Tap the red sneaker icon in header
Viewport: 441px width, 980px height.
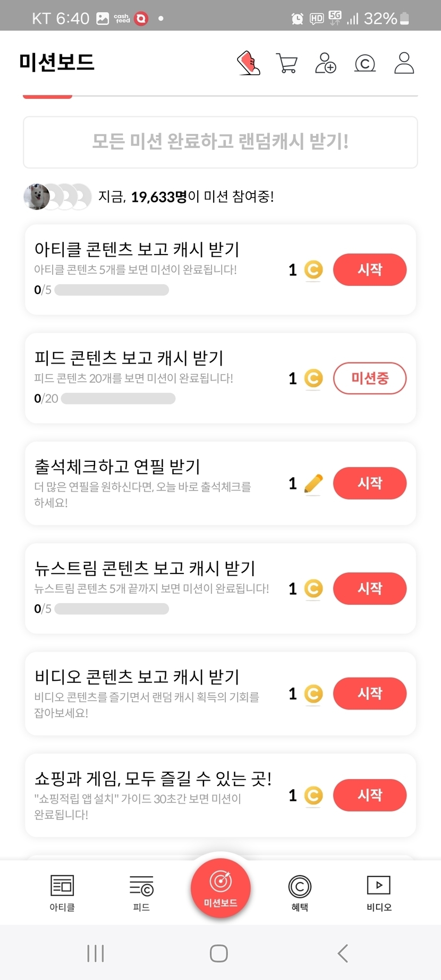point(249,63)
